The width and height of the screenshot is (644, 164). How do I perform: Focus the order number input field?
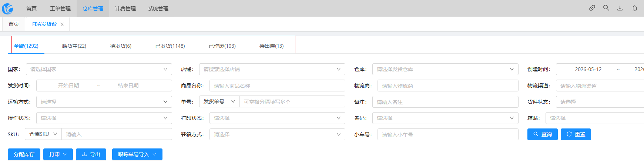(292, 101)
